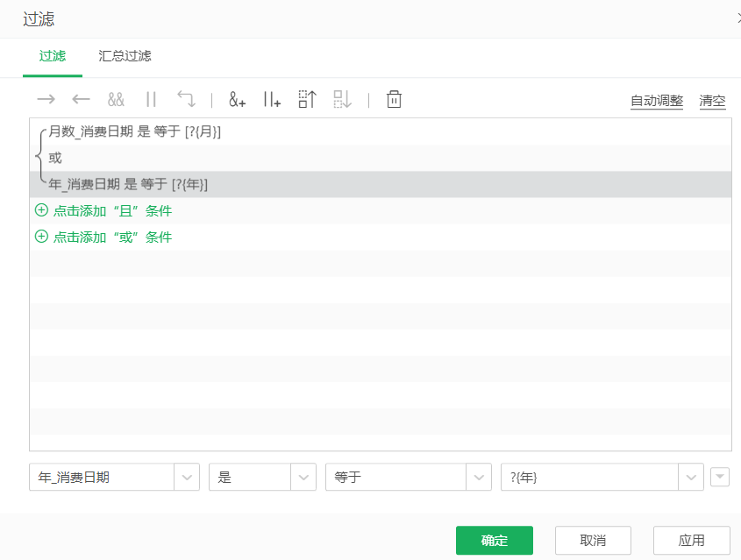The image size is (741, 560).
Task: Click the swap/convert arrow toolbar icon
Action: click(186, 99)
